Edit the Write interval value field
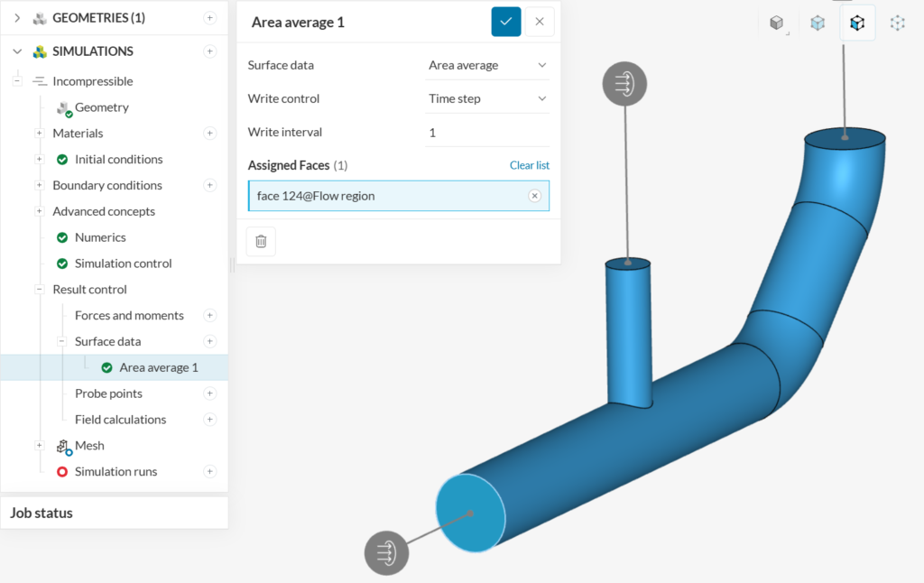 tap(487, 132)
